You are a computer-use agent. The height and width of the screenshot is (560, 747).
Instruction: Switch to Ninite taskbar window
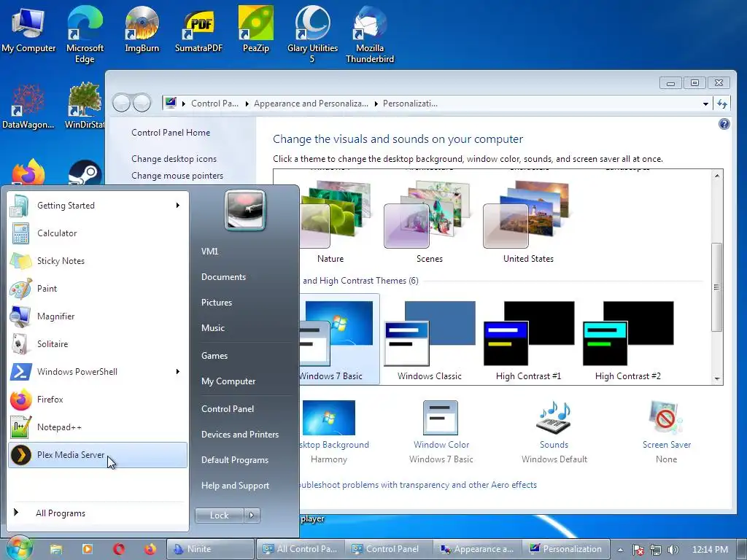pos(210,549)
